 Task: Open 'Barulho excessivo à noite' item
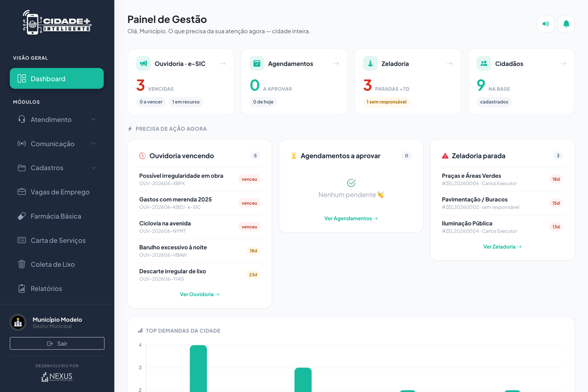click(x=200, y=251)
